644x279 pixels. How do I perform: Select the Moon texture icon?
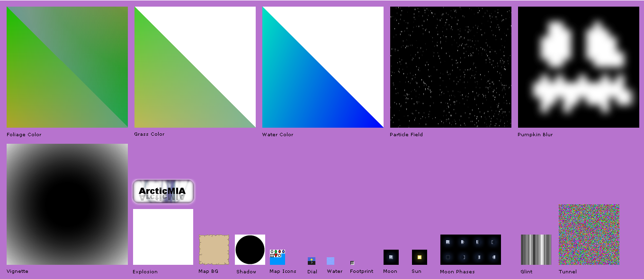(x=391, y=257)
